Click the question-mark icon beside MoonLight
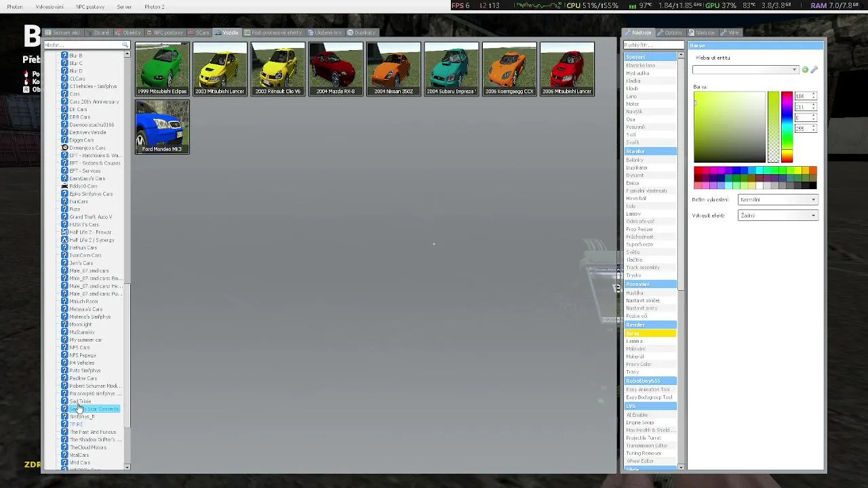Image resolution: width=868 pixels, height=488 pixels. coord(64,325)
